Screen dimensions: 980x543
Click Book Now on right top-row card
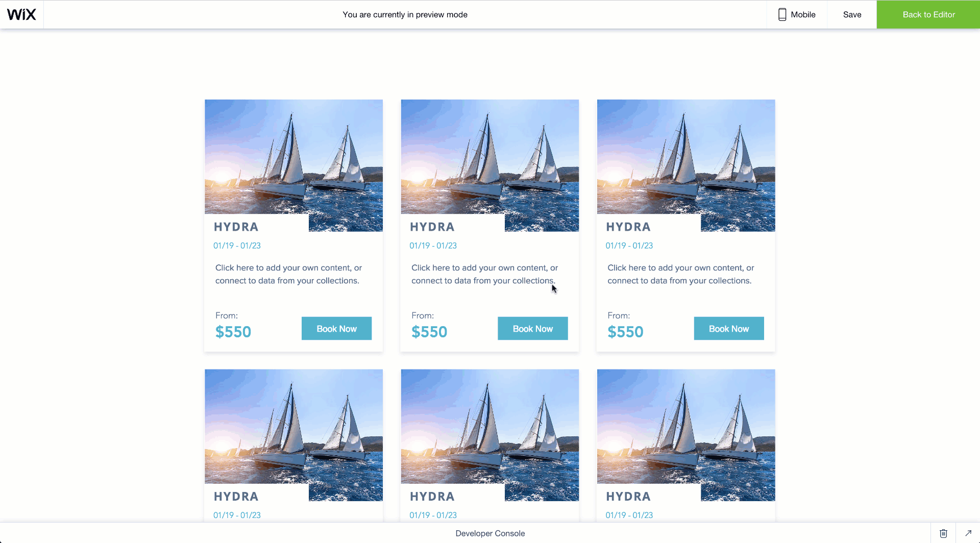pos(728,329)
